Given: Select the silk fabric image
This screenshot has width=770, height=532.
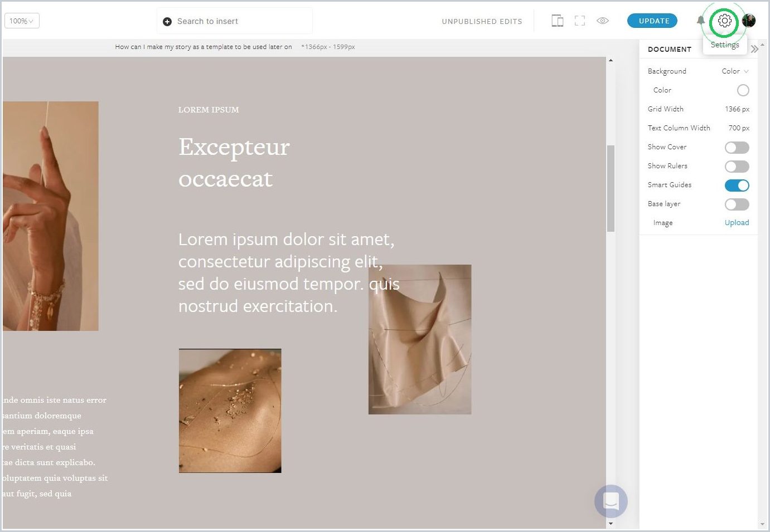Looking at the screenshot, I should pos(420,339).
